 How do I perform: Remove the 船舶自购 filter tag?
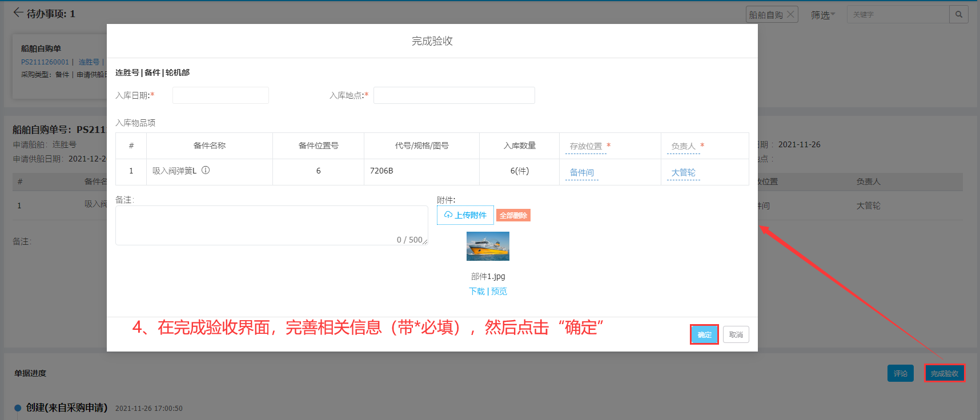(790, 14)
